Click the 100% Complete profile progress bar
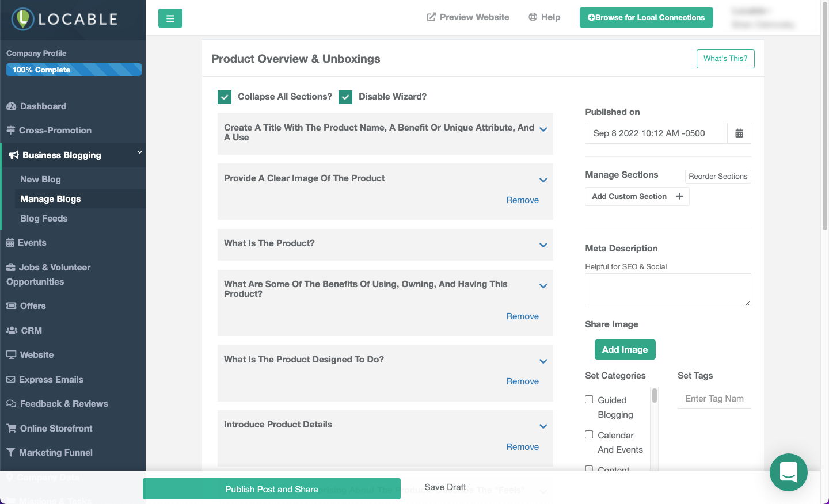829x504 pixels. click(x=74, y=70)
